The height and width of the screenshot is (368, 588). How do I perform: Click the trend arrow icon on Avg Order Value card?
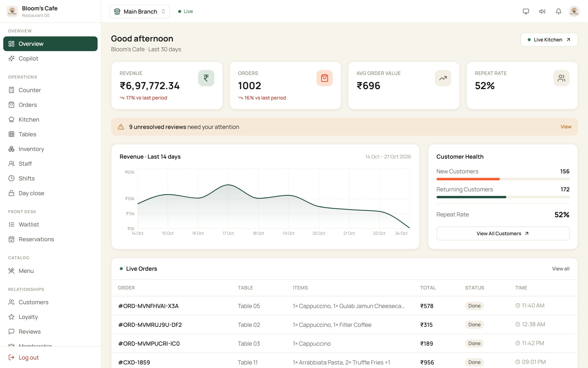(x=443, y=78)
